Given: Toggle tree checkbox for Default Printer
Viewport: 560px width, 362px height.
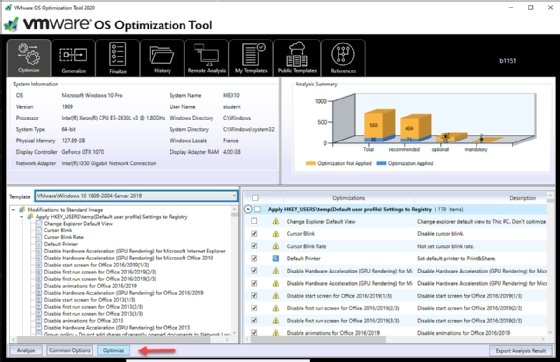Looking at the screenshot, I should 39,244.
